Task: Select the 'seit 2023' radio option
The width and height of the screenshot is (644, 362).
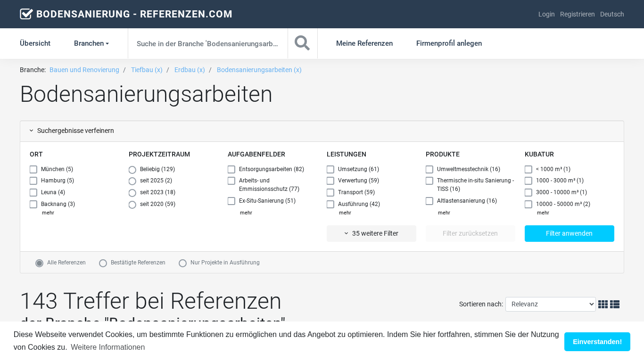Action: coord(132,193)
